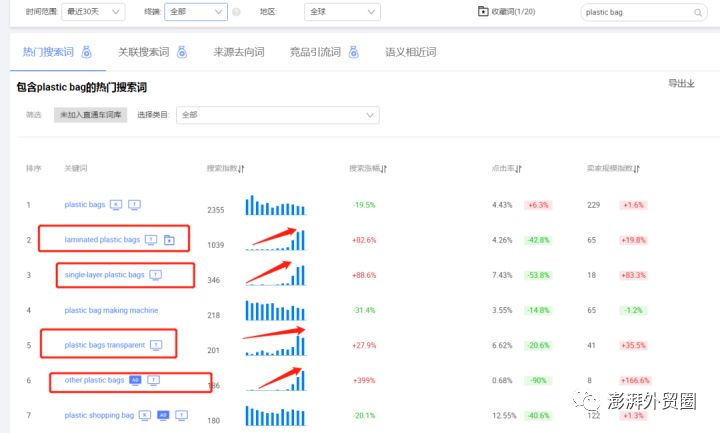The width and height of the screenshot is (720, 433).
Task: Sort by 卖家规模指数 using its sort arrows
Action: (636, 169)
